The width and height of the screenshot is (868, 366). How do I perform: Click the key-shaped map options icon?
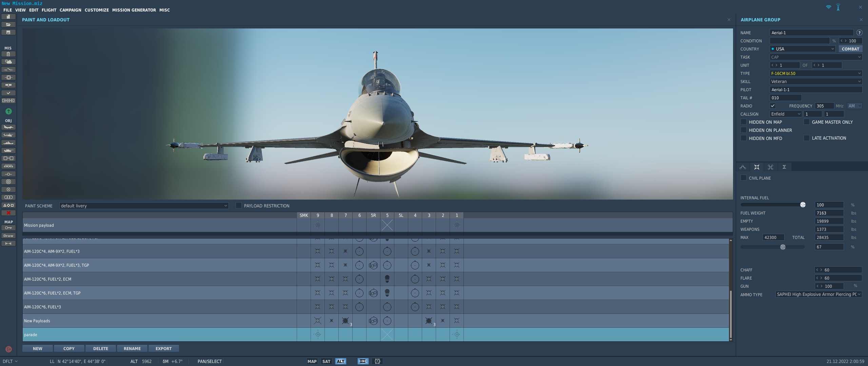(x=8, y=228)
